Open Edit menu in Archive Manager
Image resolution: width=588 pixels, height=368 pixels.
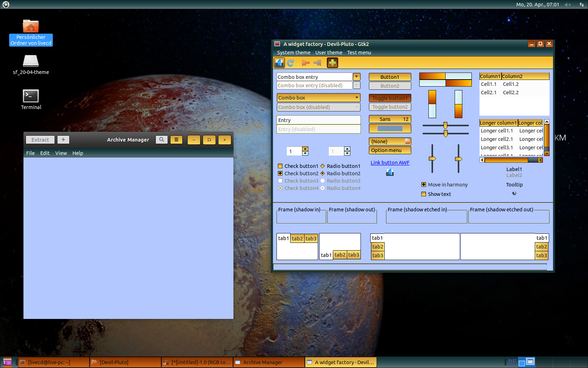(45, 153)
